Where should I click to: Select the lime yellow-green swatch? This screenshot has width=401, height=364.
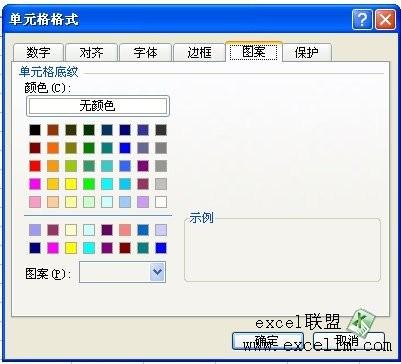click(x=71, y=166)
